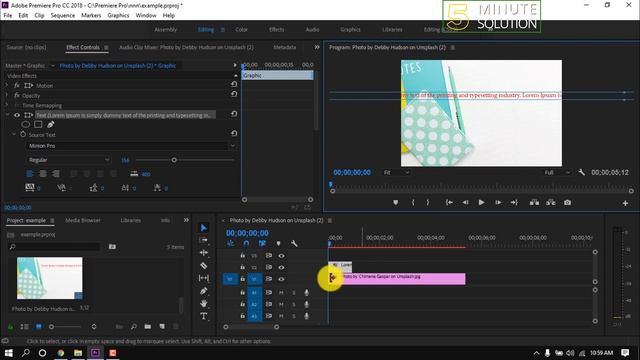Switch Project panel to list view
Screen dimensions: 640x360
tap(24, 327)
